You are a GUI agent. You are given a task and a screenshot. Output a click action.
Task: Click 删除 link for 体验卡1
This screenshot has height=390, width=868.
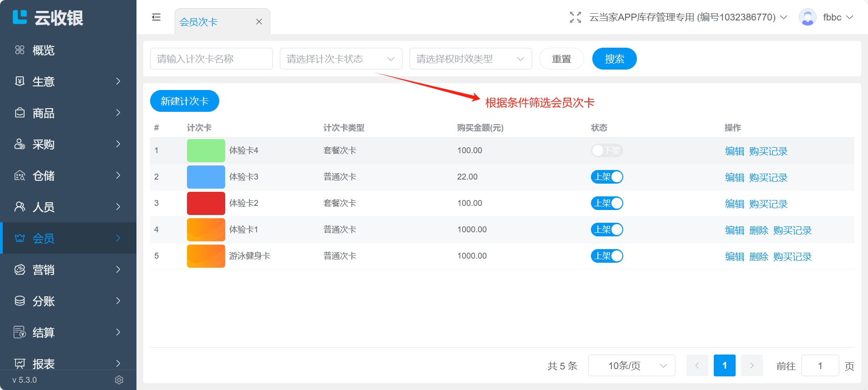pos(758,230)
